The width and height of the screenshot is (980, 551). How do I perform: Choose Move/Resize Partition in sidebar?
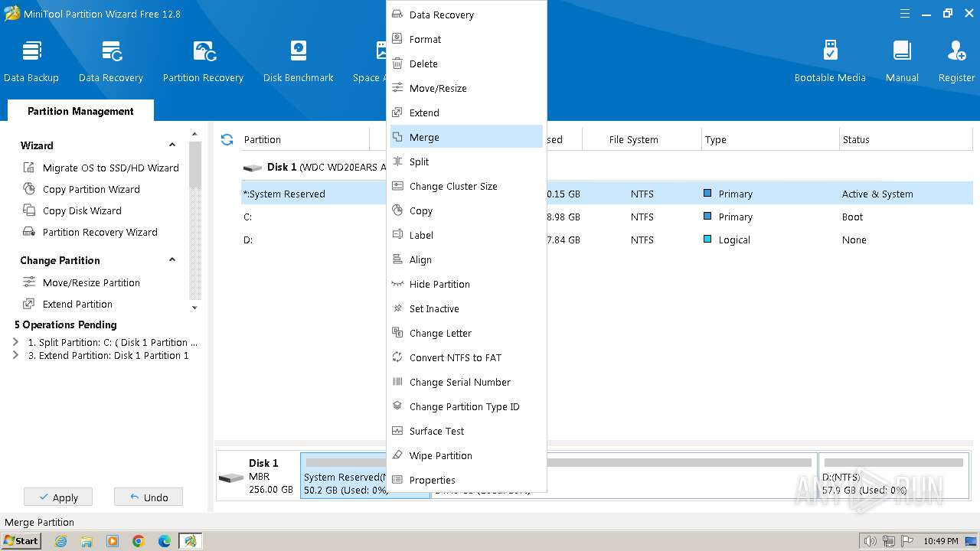click(x=81, y=282)
